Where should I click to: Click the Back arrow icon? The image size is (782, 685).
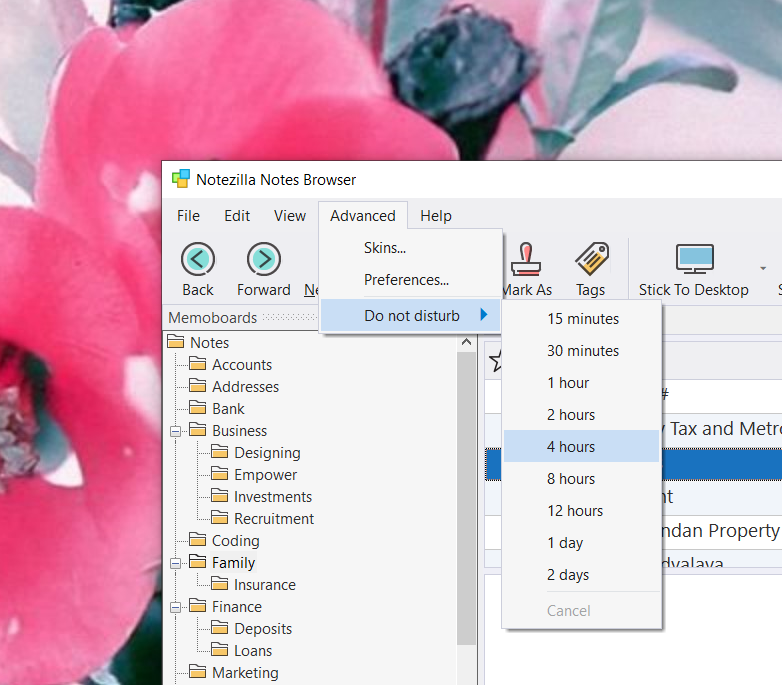pos(198,259)
